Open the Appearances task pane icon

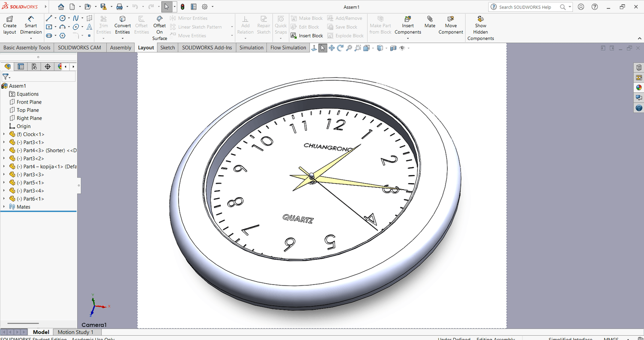[x=639, y=88]
